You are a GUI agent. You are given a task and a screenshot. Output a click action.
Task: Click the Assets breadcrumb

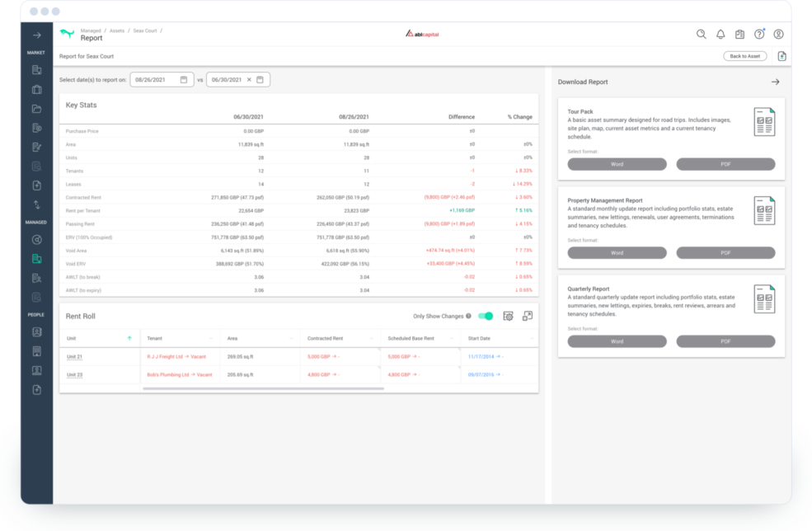click(117, 31)
